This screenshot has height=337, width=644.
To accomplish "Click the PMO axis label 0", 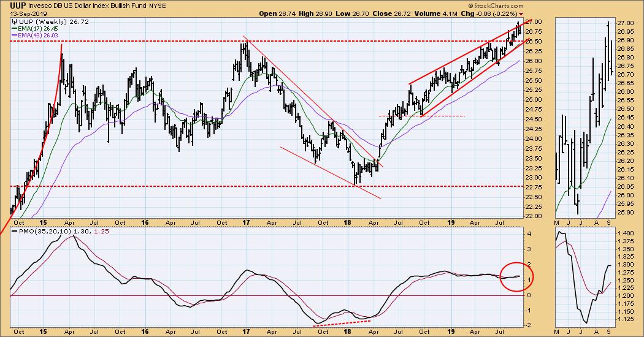I will [529, 295].
